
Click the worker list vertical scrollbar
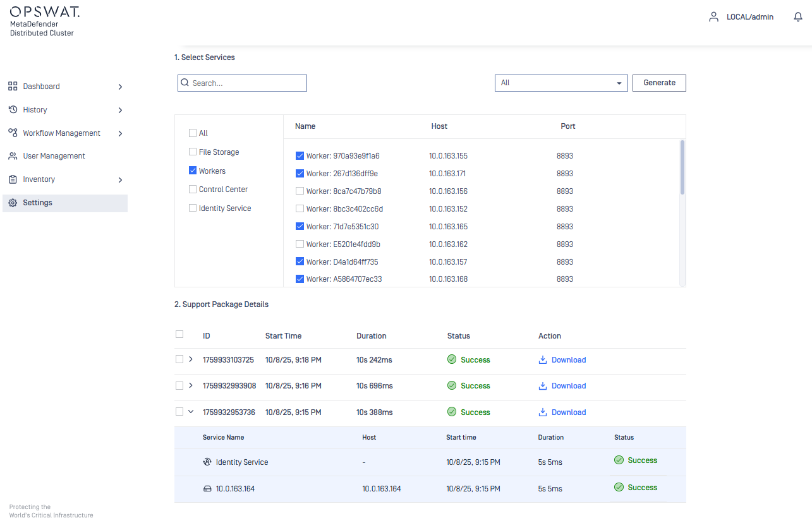682,167
